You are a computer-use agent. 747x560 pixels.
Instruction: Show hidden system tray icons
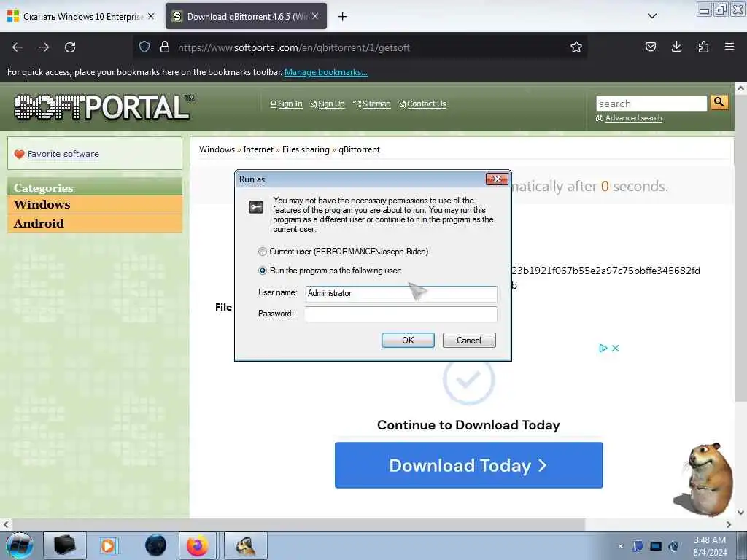pyautogui.click(x=620, y=547)
